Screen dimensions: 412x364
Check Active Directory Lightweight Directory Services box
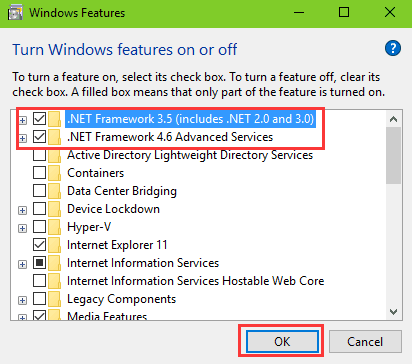[x=39, y=155]
